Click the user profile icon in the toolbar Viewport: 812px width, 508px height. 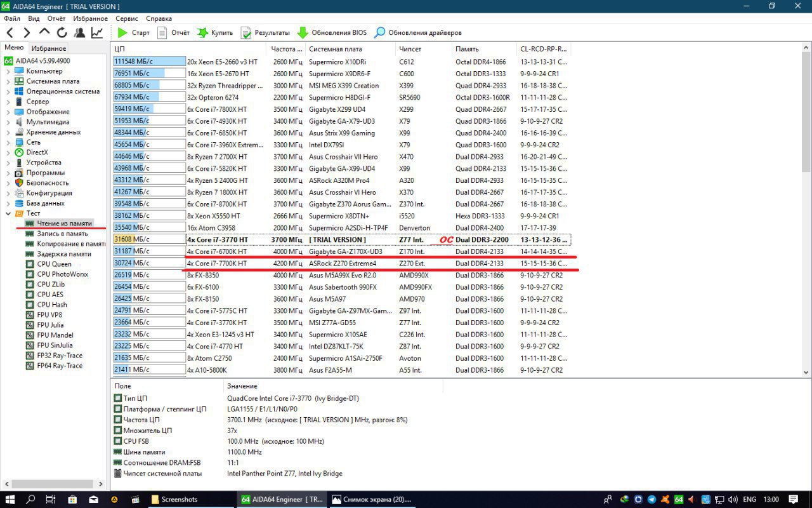tap(79, 32)
